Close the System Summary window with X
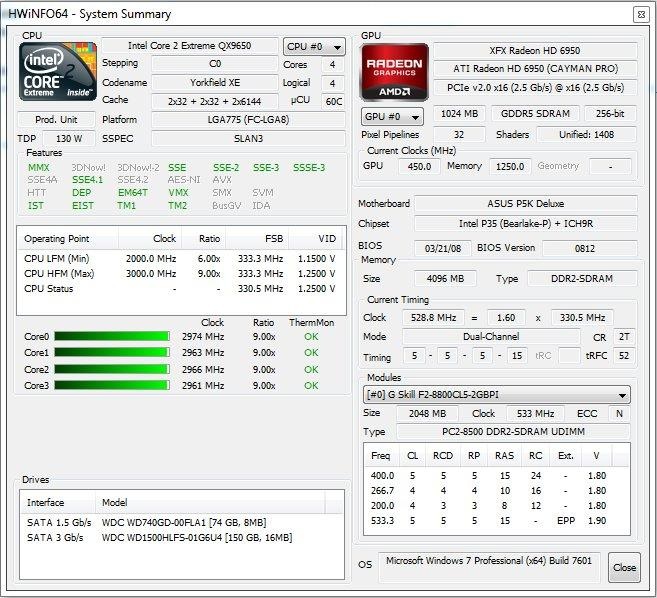Image resolution: width=657 pixels, height=598 pixels. tap(639, 13)
